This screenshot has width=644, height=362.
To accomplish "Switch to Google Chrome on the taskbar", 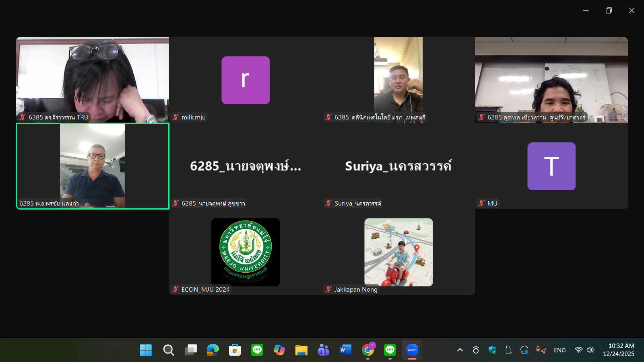I will (368, 350).
